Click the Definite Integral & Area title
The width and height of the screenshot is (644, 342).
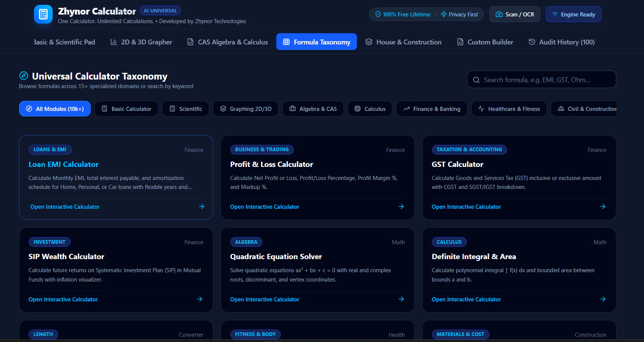(474, 256)
